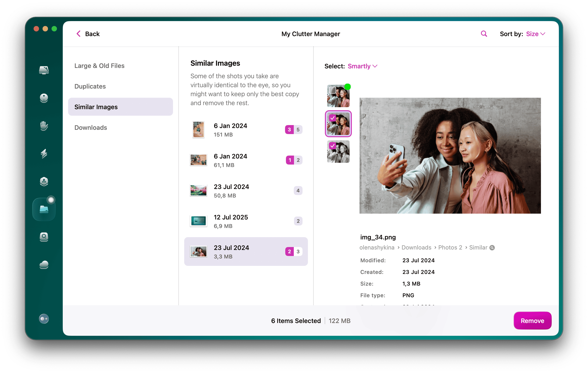Open the Large & Old Files category
This screenshot has height=373, width=588.
click(x=99, y=66)
